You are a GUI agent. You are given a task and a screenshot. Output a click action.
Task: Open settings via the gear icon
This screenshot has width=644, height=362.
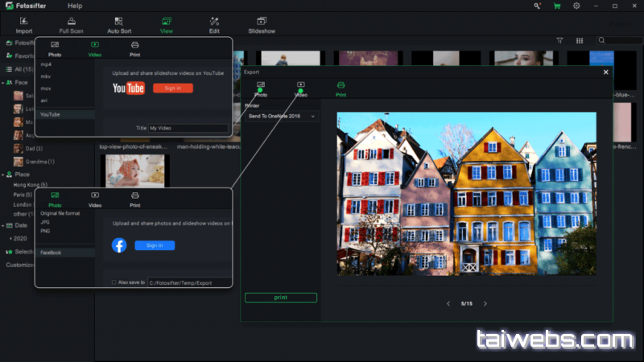tap(576, 6)
